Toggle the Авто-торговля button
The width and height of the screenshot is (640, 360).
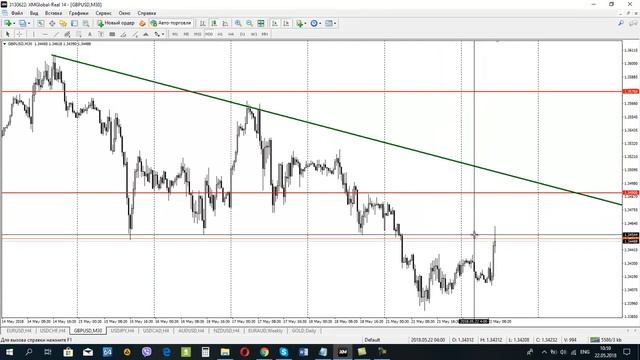click(171, 23)
